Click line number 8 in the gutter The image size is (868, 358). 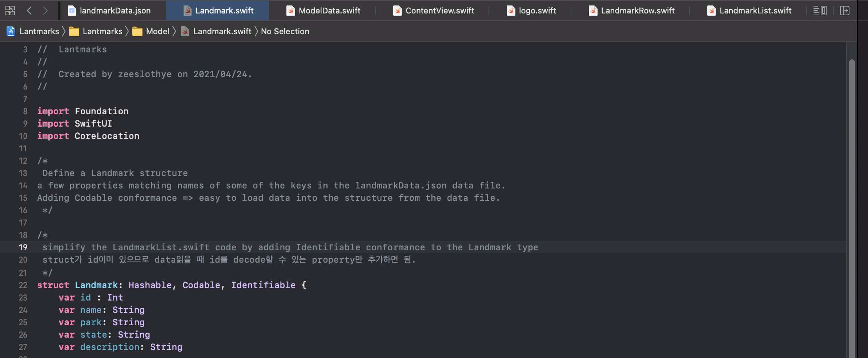click(25, 111)
